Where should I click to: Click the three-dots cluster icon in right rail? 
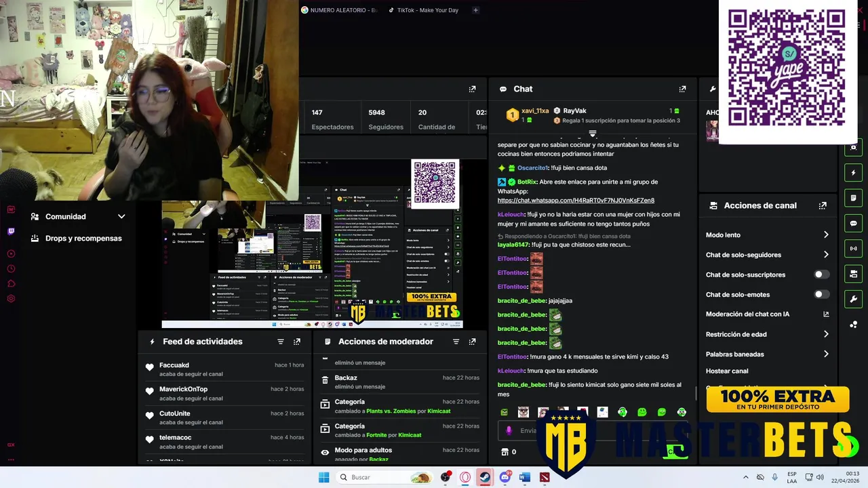[853, 324]
